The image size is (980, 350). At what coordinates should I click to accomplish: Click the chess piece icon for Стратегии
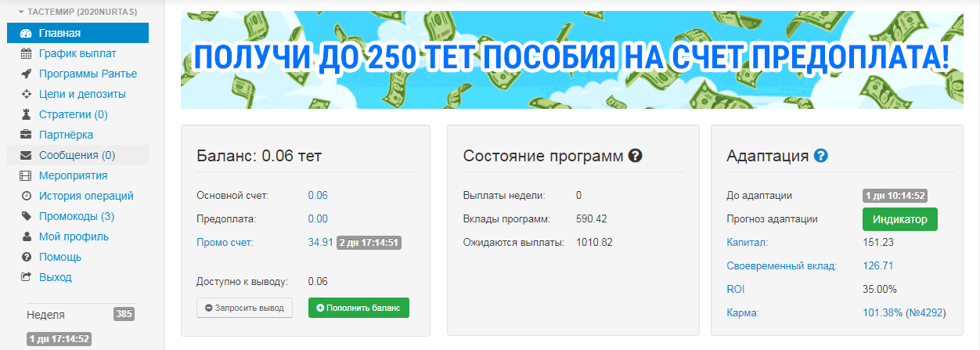pos(26,114)
